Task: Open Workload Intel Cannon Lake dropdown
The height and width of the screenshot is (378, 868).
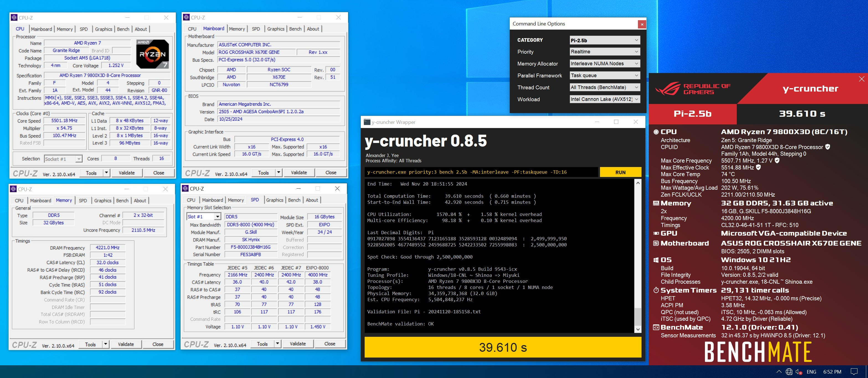Action: (604, 99)
